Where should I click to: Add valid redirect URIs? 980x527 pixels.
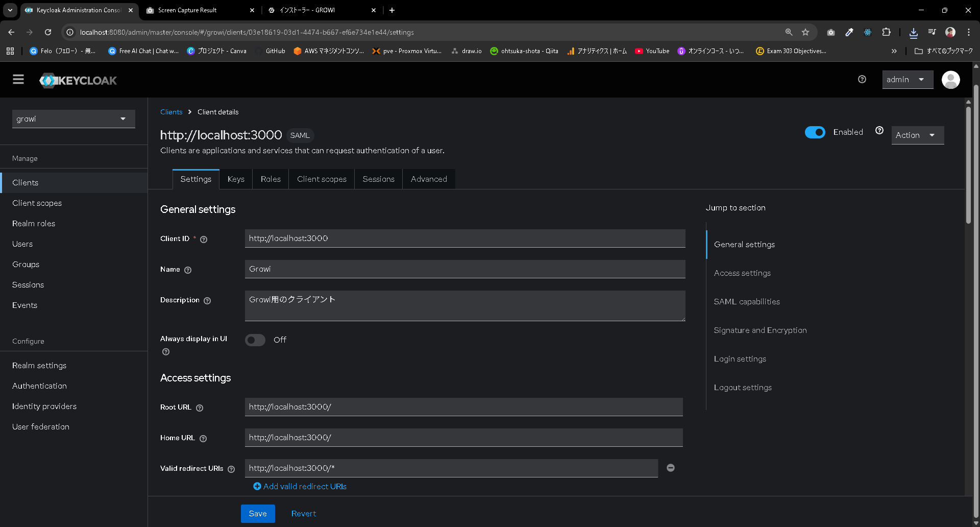[300, 487]
